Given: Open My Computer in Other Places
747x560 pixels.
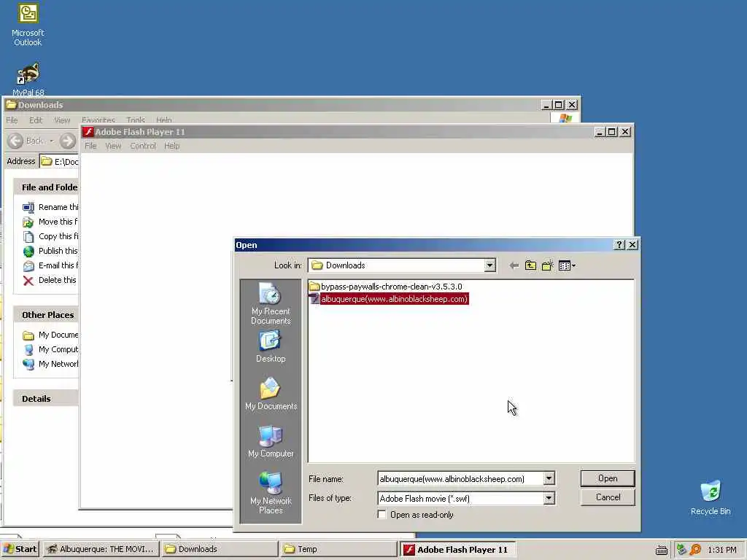Looking at the screenshot, I should tap(50, 349).
